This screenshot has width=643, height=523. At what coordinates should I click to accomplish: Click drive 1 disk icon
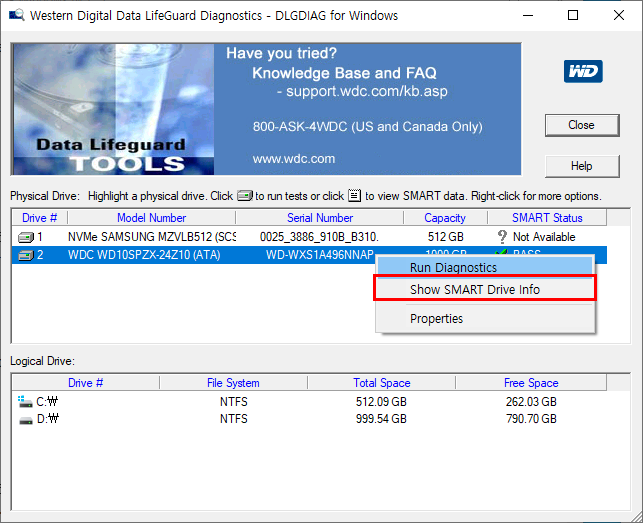(25, 237)
